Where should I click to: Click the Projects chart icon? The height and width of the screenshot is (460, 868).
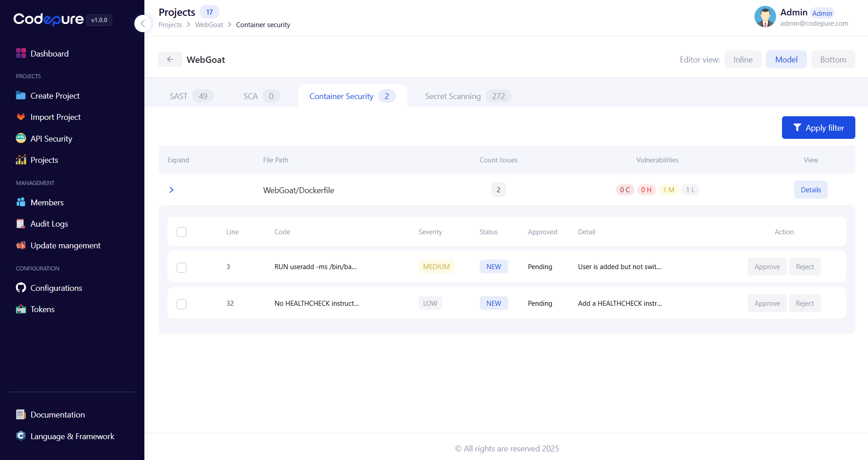21,160
